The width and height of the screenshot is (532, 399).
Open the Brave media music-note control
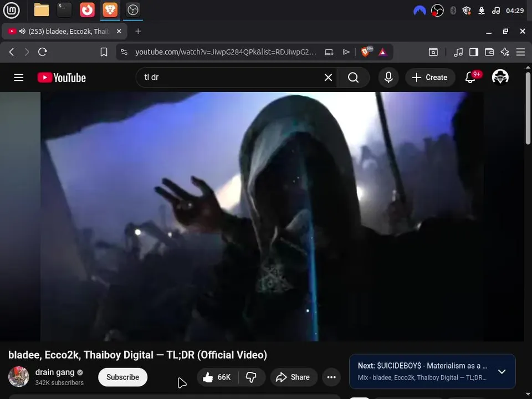[458, 52]
